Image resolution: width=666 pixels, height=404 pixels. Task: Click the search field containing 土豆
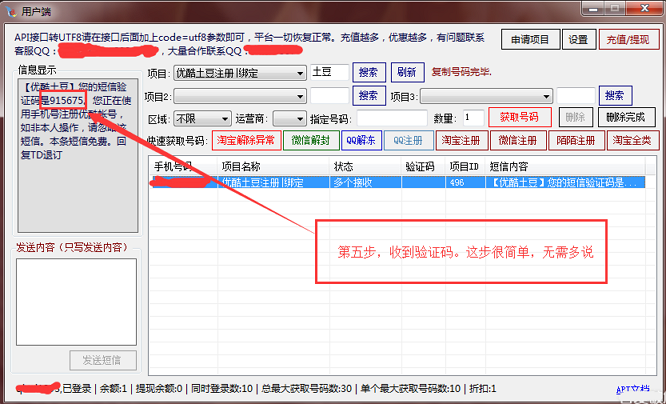pos(330,73)
